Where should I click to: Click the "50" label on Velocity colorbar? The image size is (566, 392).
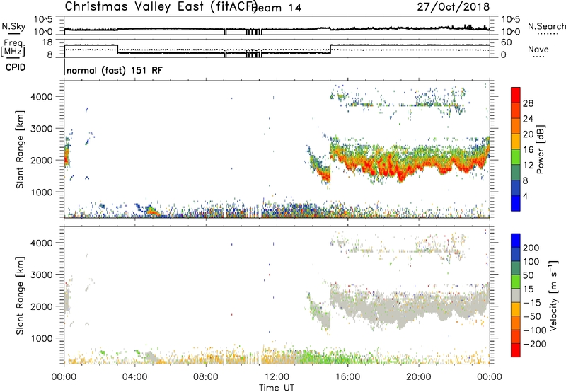point(528,275)
